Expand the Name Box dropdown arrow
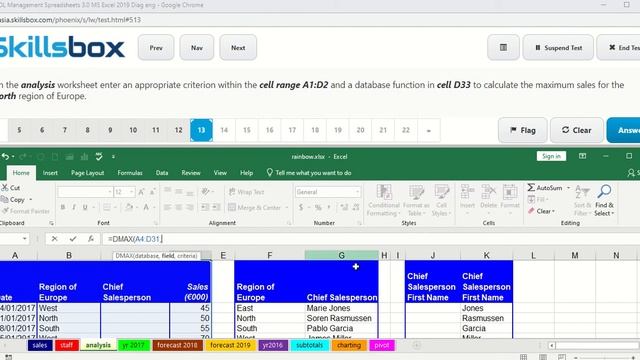 (25, 239)
